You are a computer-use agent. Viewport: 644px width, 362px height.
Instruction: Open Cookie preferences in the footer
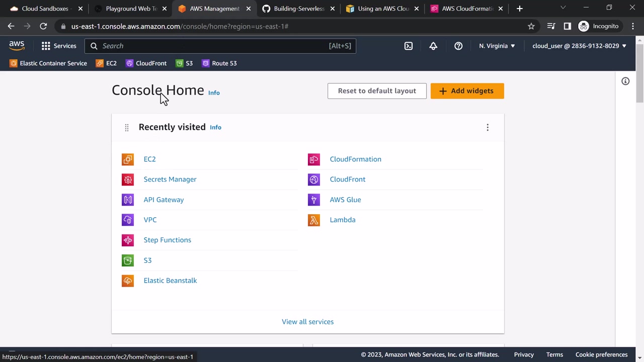tap(602, 355)
